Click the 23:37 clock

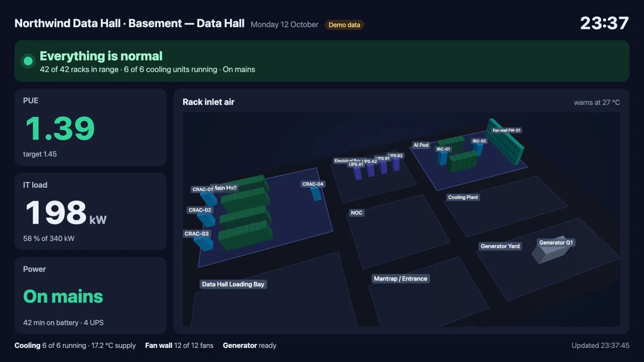click(604, 23)
